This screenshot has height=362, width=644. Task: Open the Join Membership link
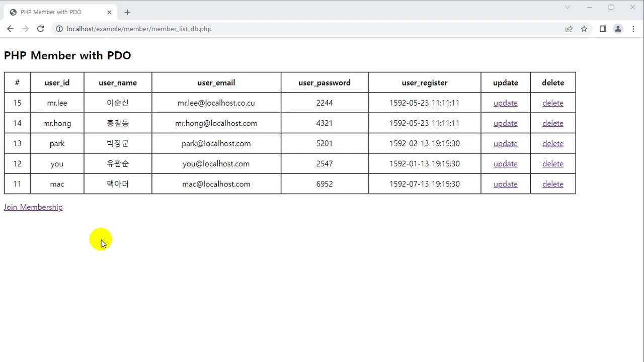[33, 207]
